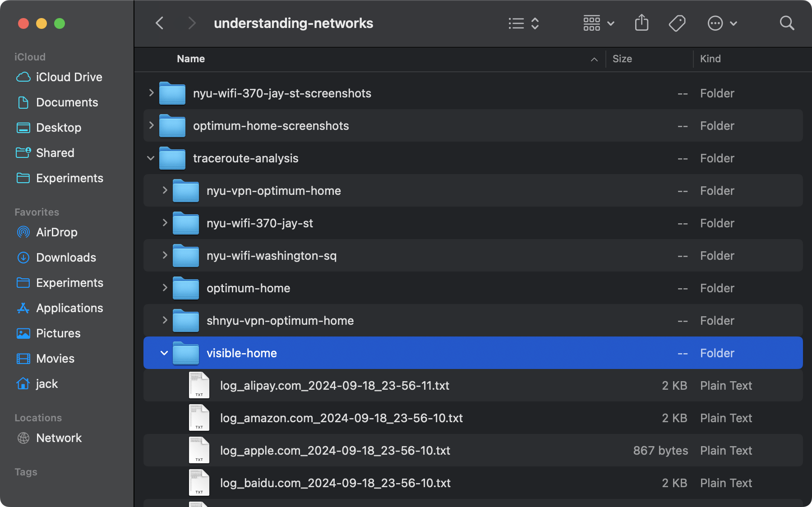Open AirDrop in the sidebar
The image size is (812, 507).
[56, 232]
